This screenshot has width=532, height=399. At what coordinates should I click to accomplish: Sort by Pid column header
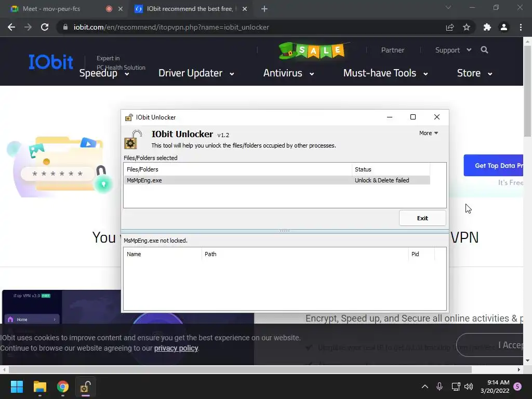click(421, 254)
